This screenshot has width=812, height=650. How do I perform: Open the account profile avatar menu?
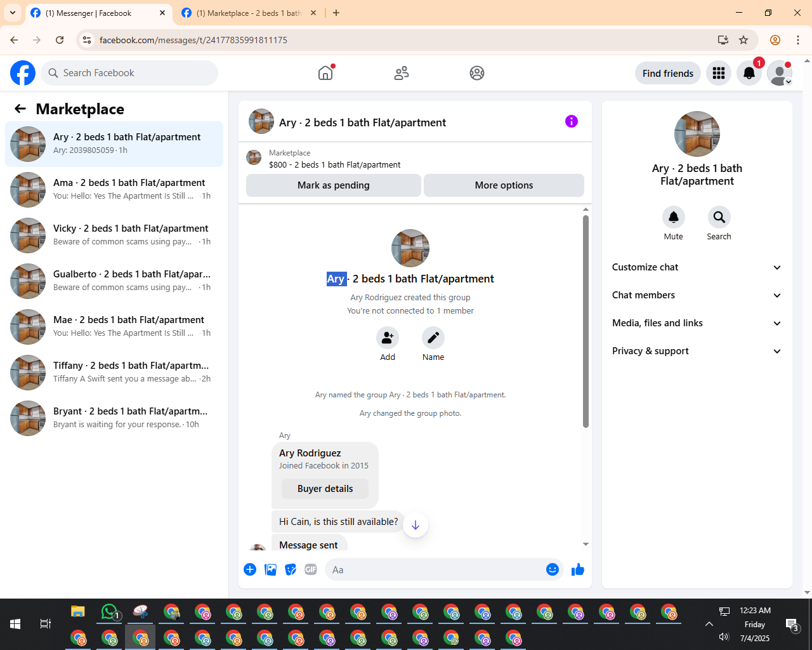pos(780,73)
